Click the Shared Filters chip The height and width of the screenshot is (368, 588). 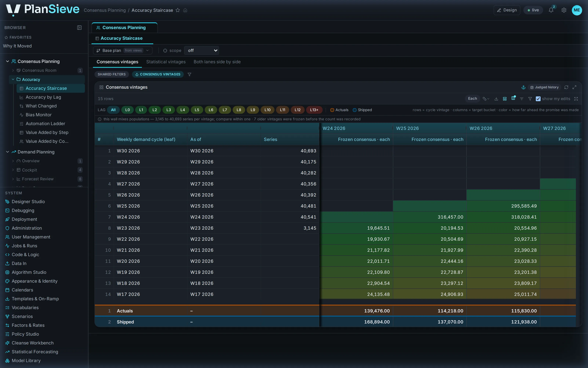(x=112, y=74)
